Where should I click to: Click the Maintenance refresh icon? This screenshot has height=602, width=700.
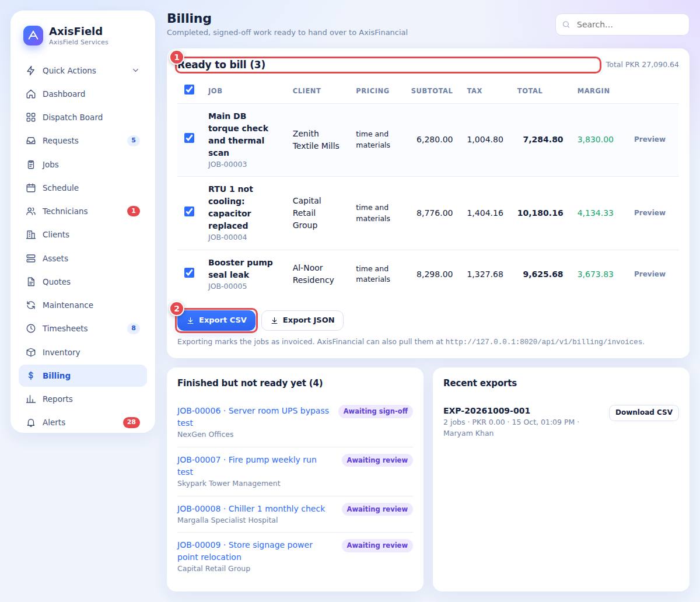tap(31, 305)
